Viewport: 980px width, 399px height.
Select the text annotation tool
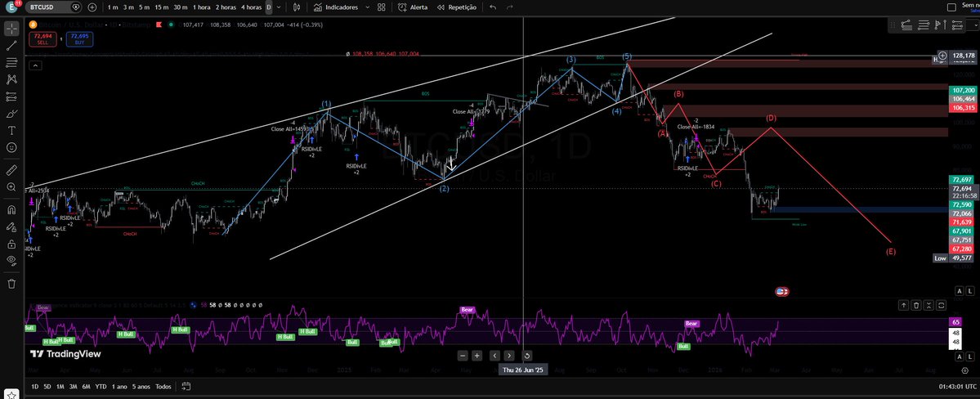click(11, 131)
